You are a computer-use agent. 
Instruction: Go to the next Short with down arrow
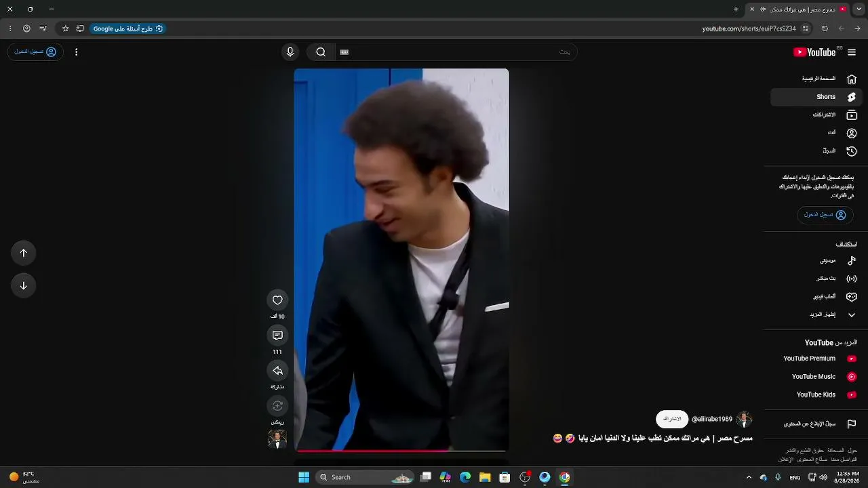(x=24, y=285)
